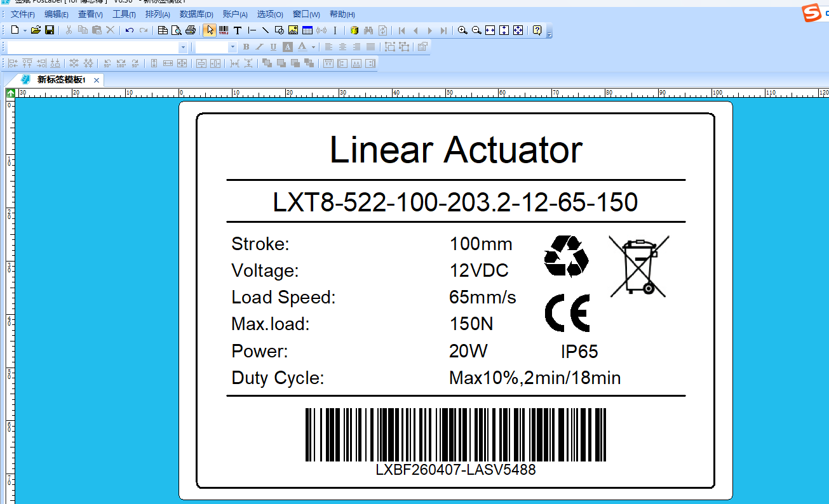This screenshot has width=829, height=504.
Task: Open the font name dropdown
Action: click(x=183, y=47)
